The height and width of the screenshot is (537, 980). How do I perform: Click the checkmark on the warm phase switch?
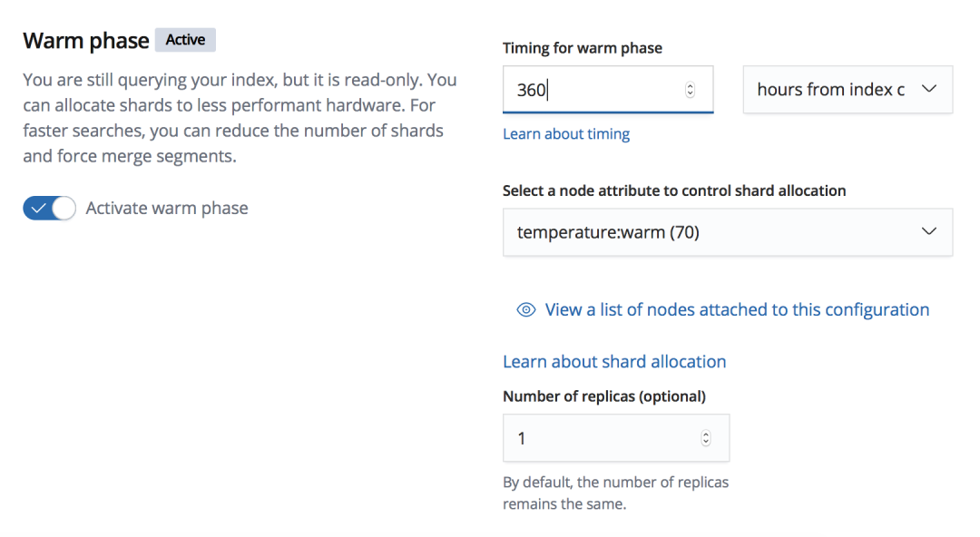[38, 209]
